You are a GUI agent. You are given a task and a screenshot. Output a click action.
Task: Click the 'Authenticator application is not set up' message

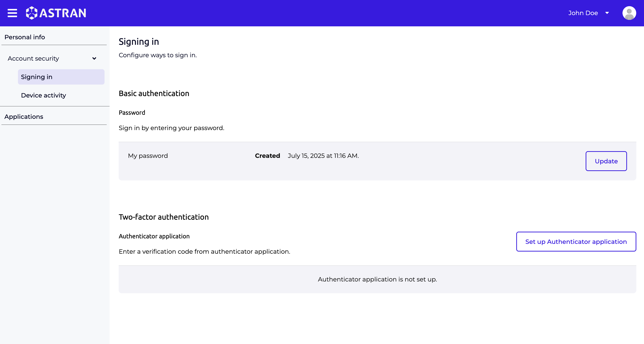377,279
